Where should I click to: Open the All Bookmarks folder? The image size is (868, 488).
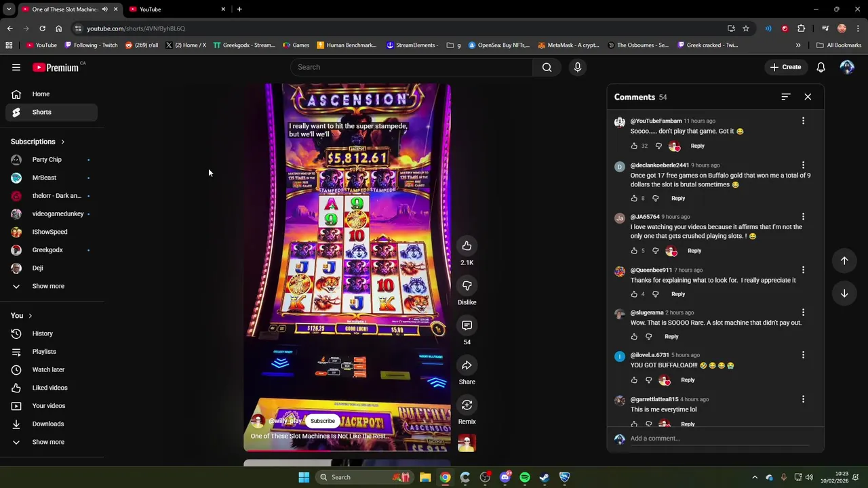click(x=839, y=45)
